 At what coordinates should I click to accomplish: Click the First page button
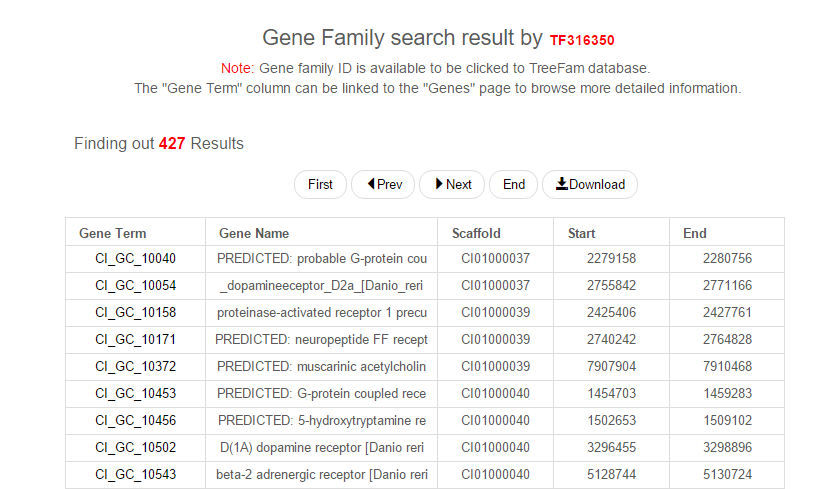[x=320, y=184]
